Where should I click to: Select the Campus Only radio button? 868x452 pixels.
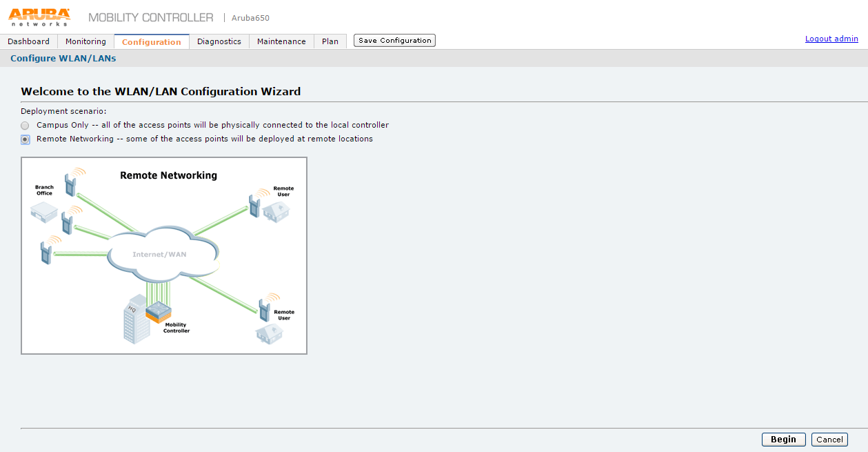(x=25, y=126)
